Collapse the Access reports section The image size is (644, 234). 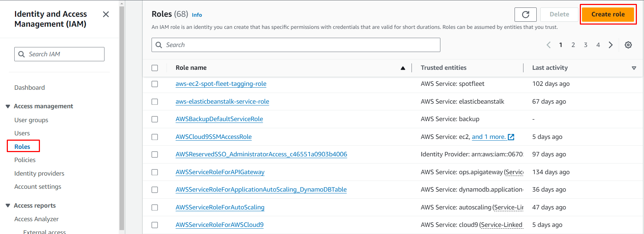(8, 206)
